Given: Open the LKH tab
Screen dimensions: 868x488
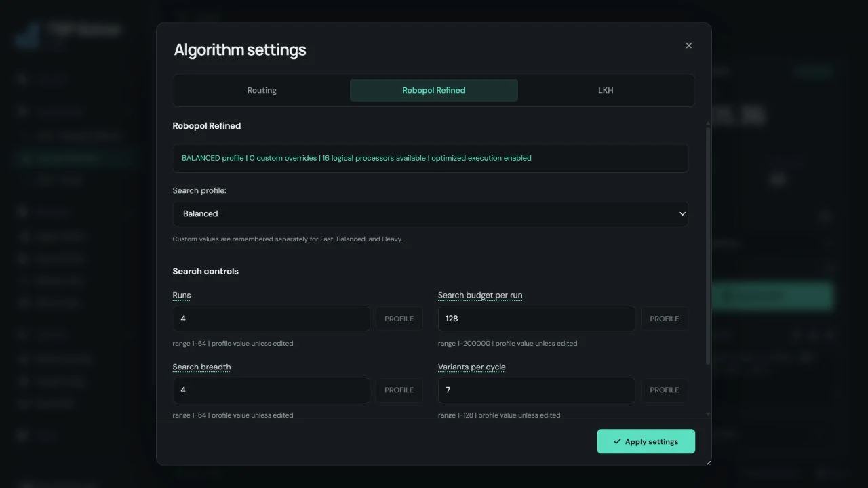Looking at the screenshot, I should 606,90.
